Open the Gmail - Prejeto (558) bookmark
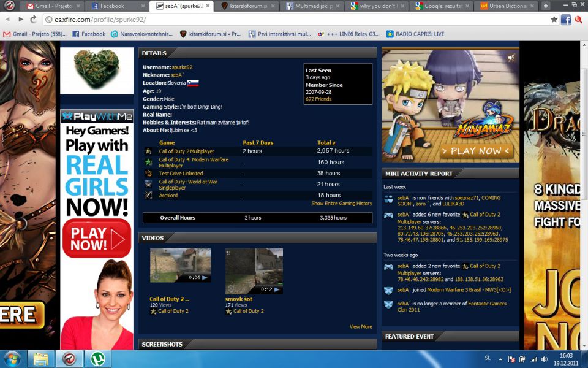The width and height of the screenshot is (588, 368). click(35, 34)
